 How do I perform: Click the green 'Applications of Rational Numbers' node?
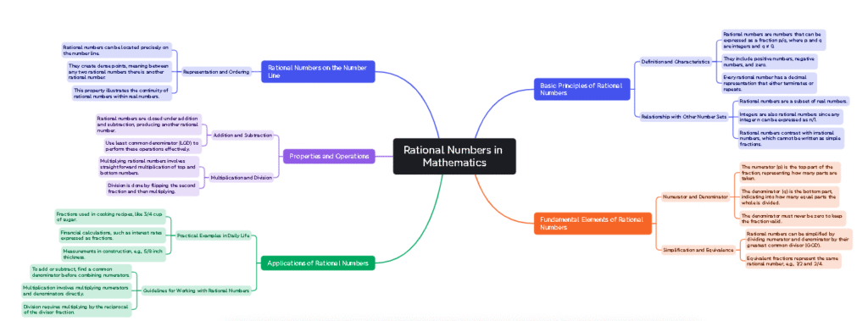pos(318,263)
